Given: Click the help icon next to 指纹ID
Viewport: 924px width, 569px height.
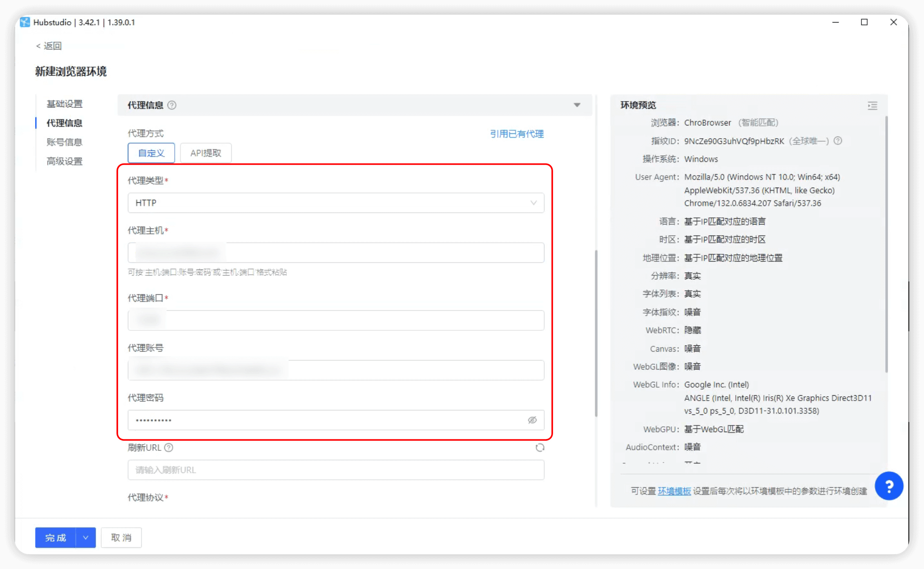Looking at the screenshot, I should [x=838, y=141].
